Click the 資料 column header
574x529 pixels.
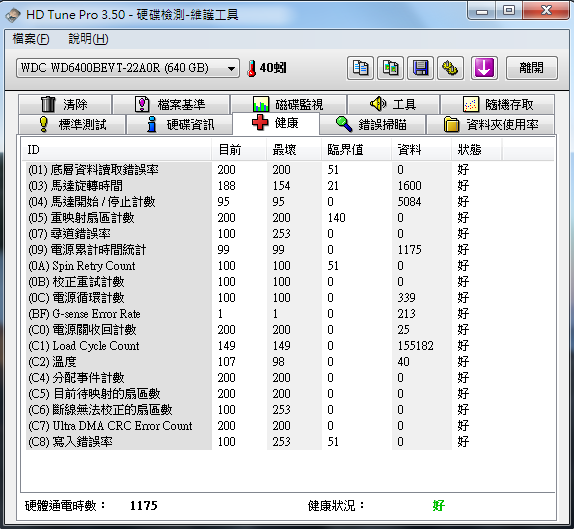pos(421,150)
